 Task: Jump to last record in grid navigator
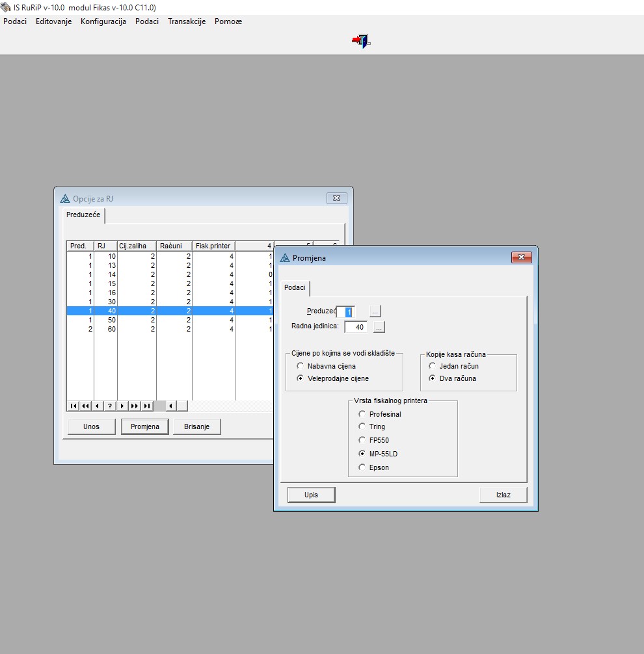pos(147,406)
